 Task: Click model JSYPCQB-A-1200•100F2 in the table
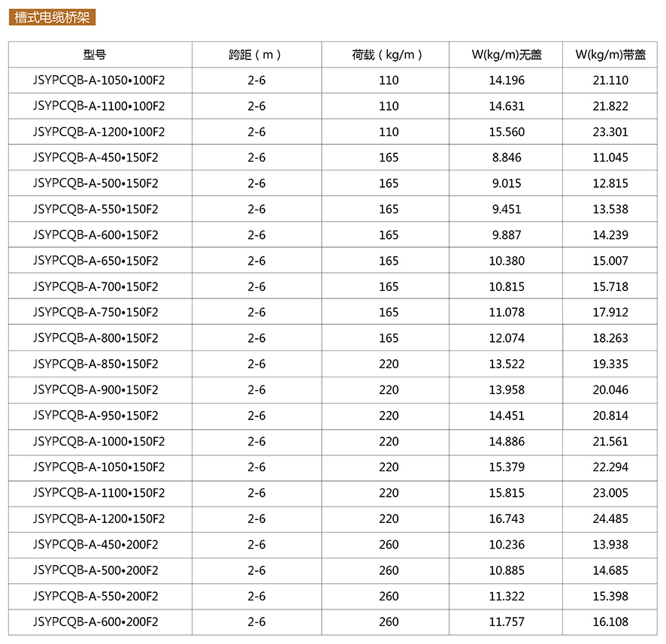click(98, 132)
